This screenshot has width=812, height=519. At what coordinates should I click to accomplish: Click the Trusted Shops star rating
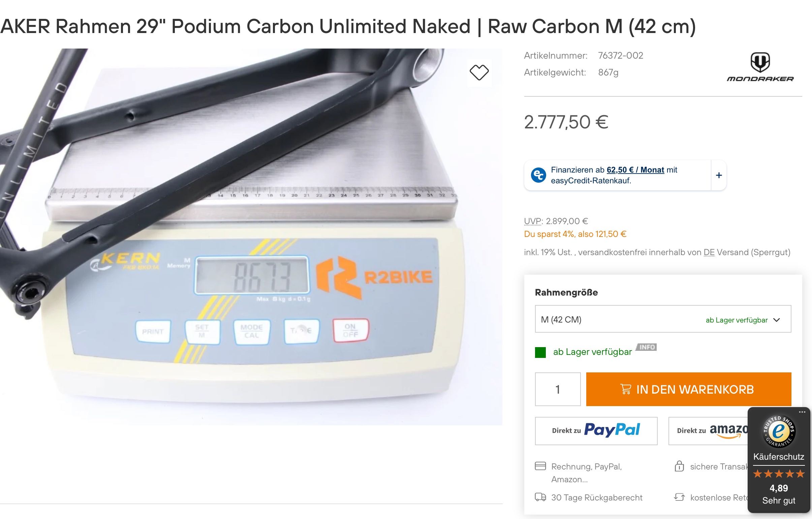(x=779, y=474)
